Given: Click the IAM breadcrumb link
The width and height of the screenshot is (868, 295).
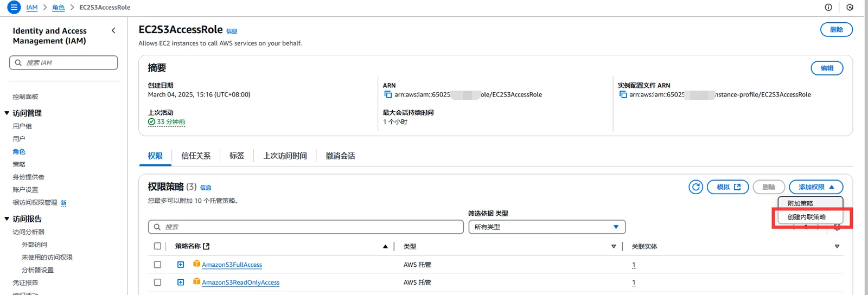Looking at the screenshot, I should 32,8.
